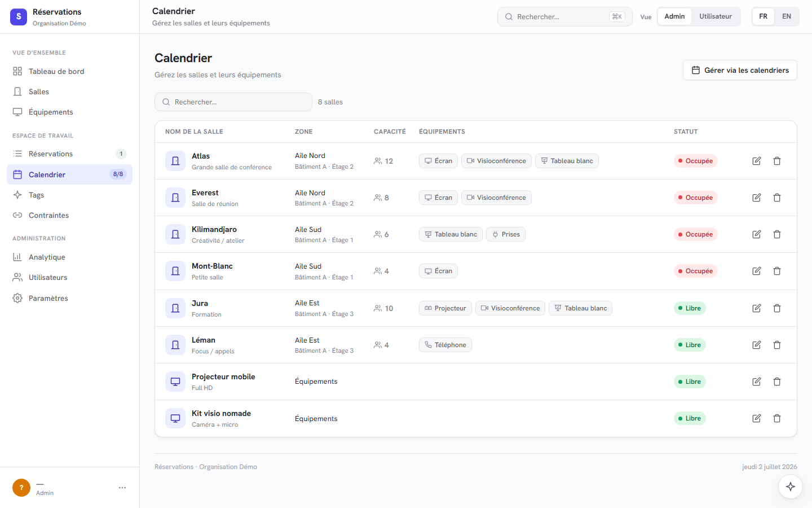Click the monitor icon beside Projecteur mobile

pos(175,382)
